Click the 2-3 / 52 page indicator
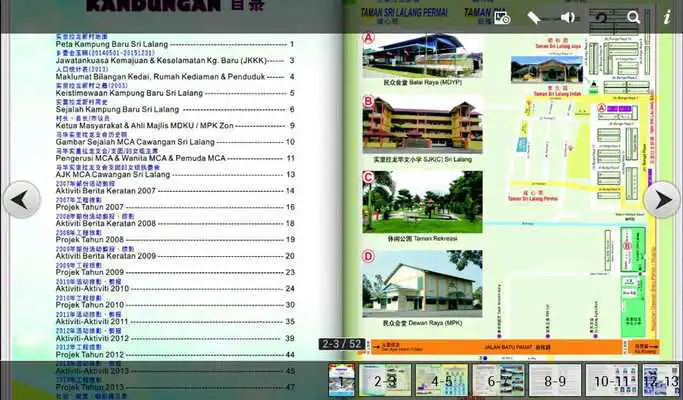 (x=342, y=344)
